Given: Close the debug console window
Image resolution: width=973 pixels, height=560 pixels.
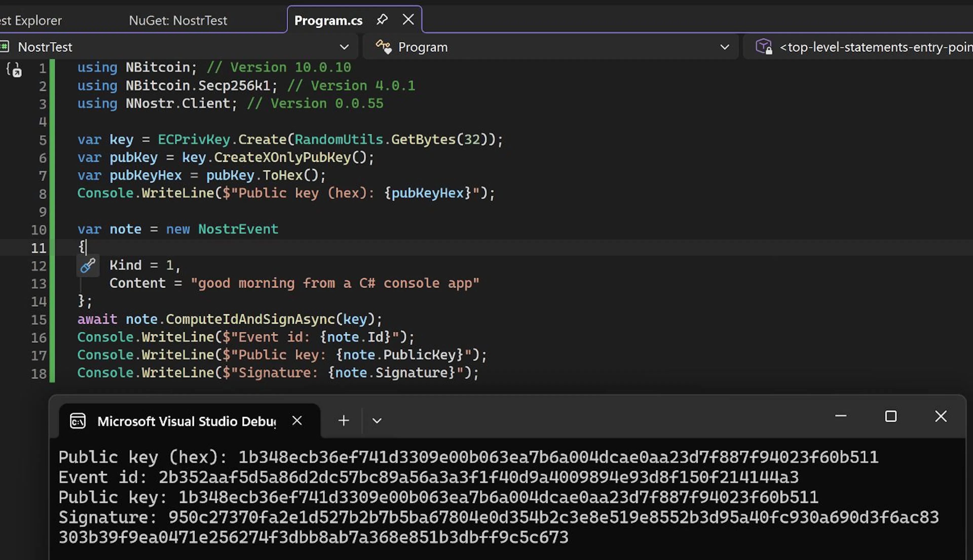Looking at the screenshot, I should (x=941, y=416).
